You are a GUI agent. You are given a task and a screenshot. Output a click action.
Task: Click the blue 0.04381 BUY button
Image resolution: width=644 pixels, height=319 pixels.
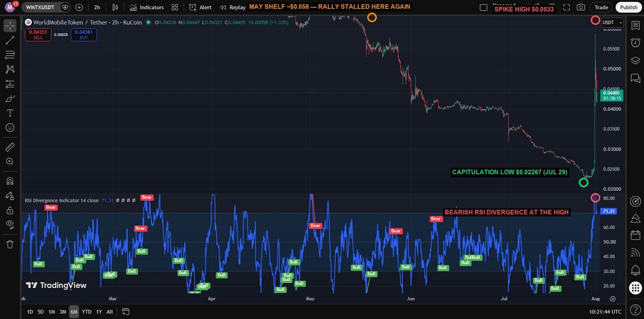click(84, 35)
